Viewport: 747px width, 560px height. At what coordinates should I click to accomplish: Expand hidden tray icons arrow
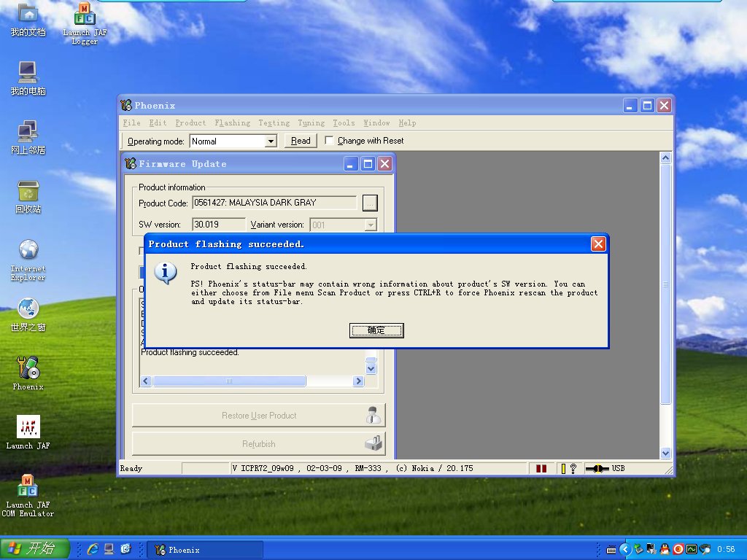tap(625, 549)
